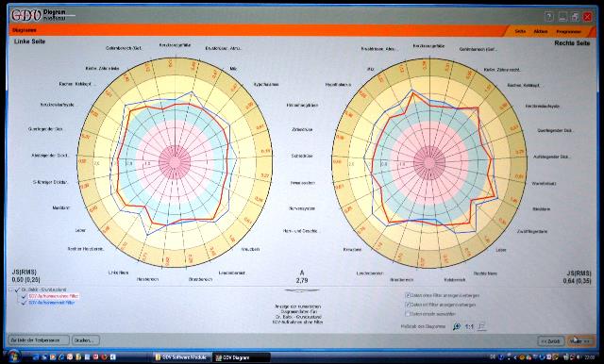This screenshot has width=604, height=364.
Task: Click the collapse arrow below value 2,79
Action: [x=302, y=290]
